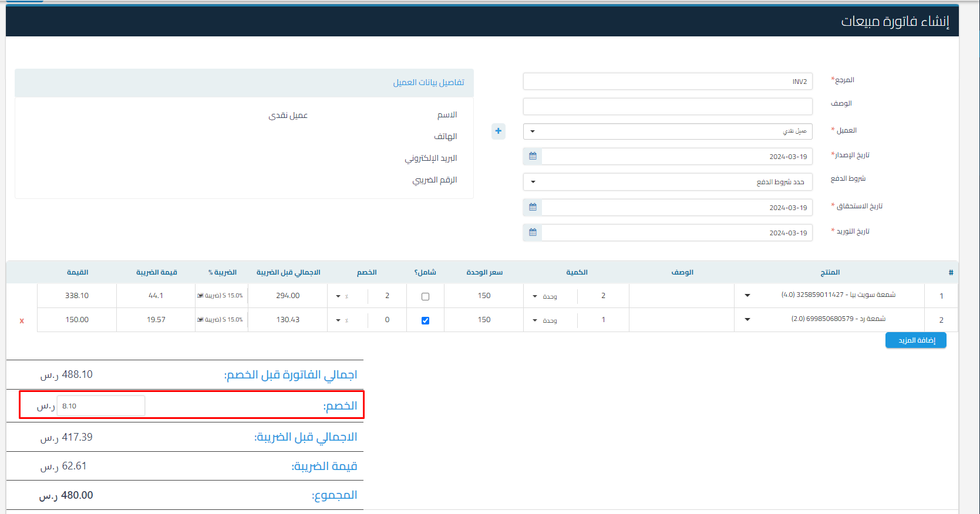
Task: Click the المنتج column header
Action: click(x=830, y=272)
